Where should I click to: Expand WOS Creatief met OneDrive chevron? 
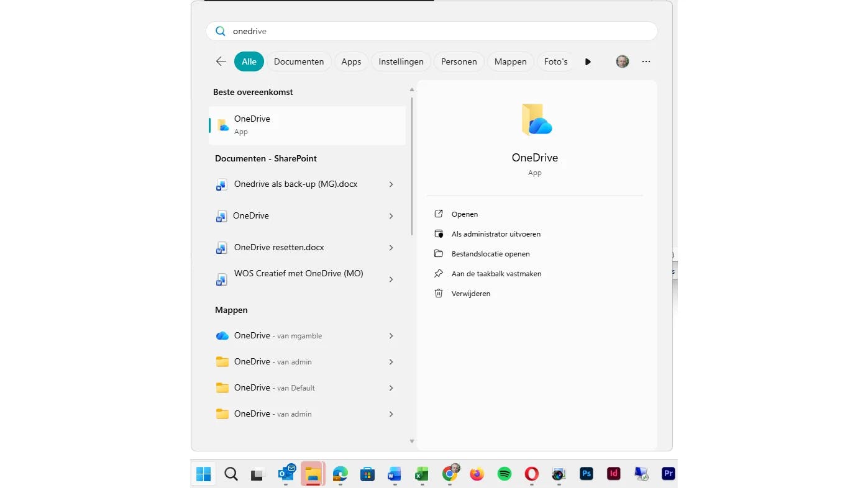point(391,279)
